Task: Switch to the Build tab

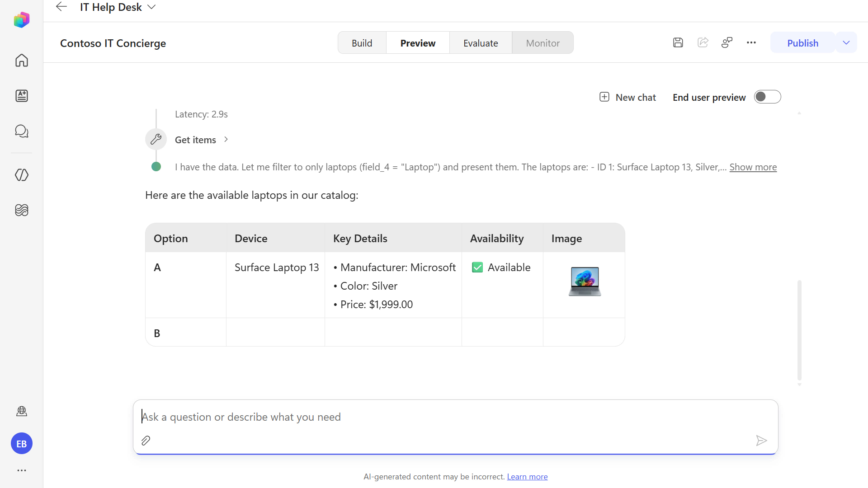Action: coord(362,43)
